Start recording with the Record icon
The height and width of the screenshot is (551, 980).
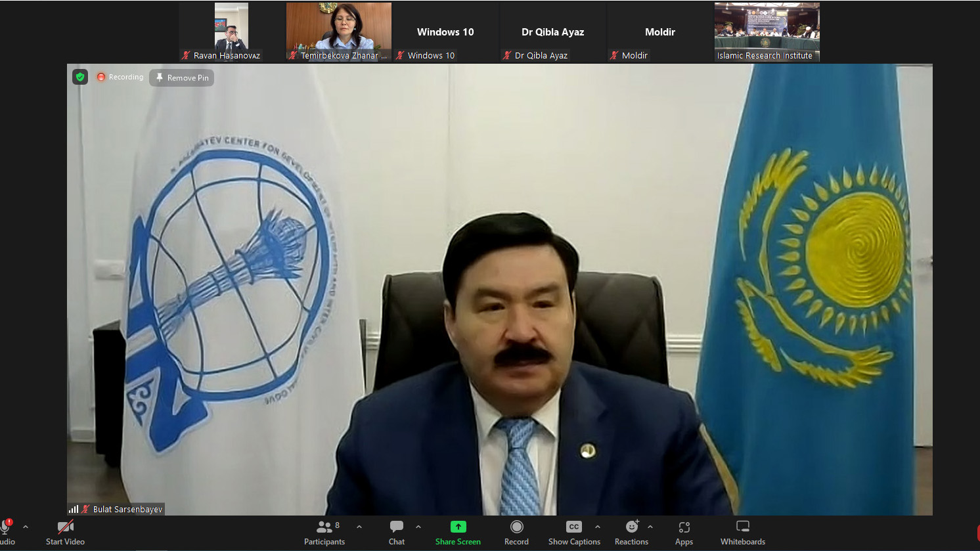[517, 527]
